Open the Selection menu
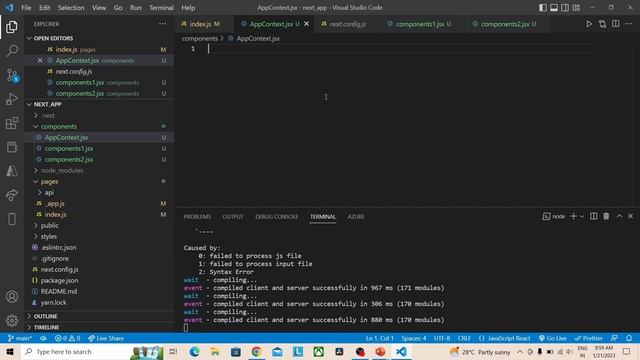The width and height of the screenshot is (640, 360). point(71,8)
